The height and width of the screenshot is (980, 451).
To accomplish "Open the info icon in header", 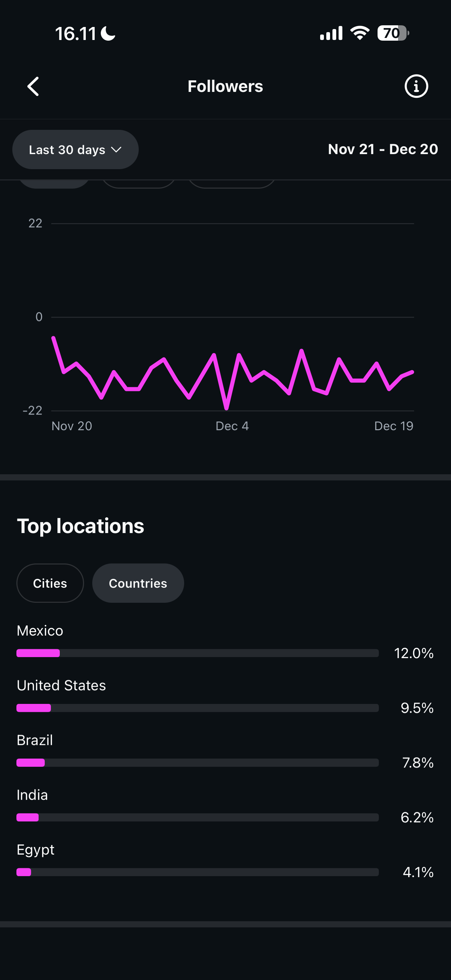I will [x=416, y=86].
